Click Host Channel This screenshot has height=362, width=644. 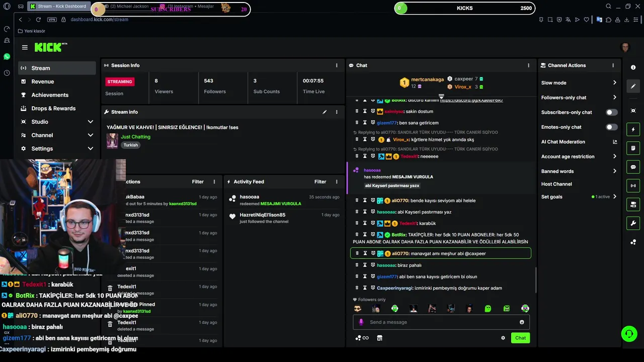coord(556,184)
